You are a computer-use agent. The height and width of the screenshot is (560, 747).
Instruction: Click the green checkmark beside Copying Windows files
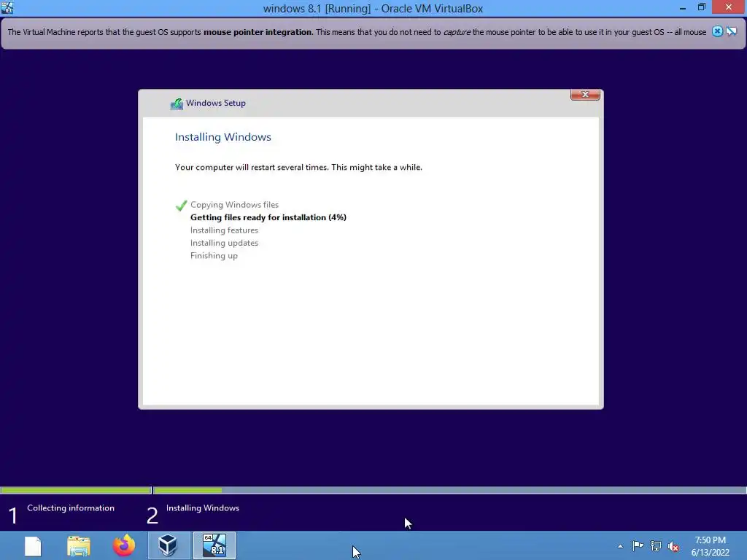pyautogui.click(x=181, y=205)
